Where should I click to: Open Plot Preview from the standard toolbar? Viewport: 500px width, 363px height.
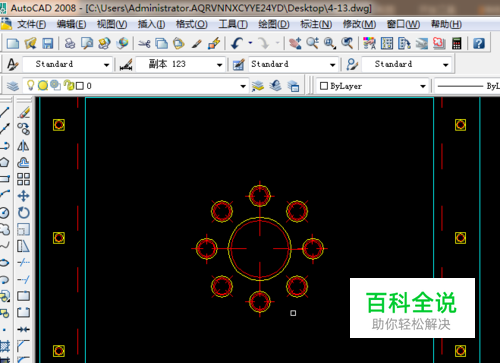[87, 43]
